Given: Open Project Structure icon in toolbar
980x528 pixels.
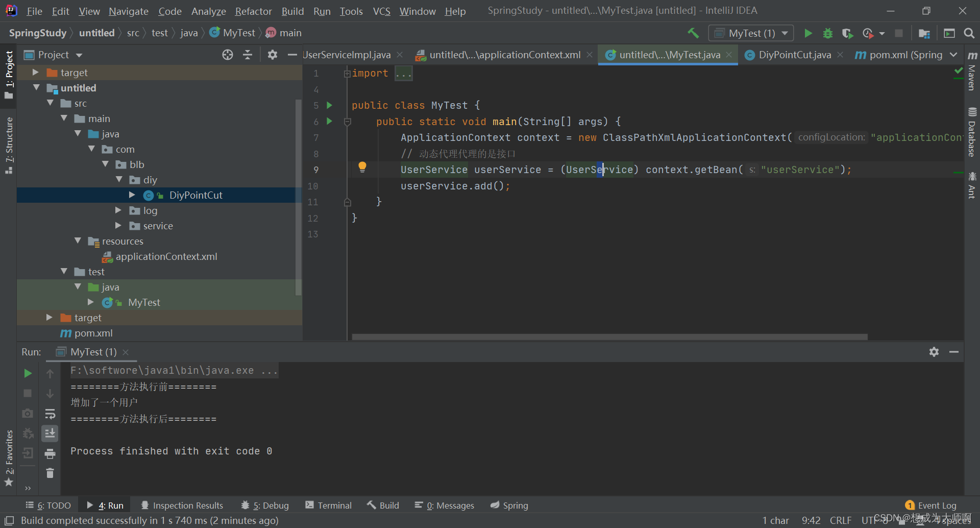Looking at the screenshot, I should pyautogui.click(x=924, y=33).
